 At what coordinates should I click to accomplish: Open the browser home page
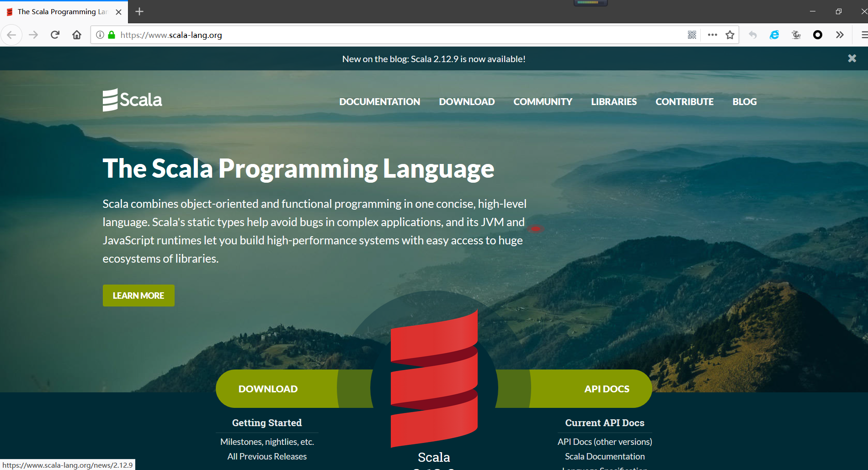77,35
